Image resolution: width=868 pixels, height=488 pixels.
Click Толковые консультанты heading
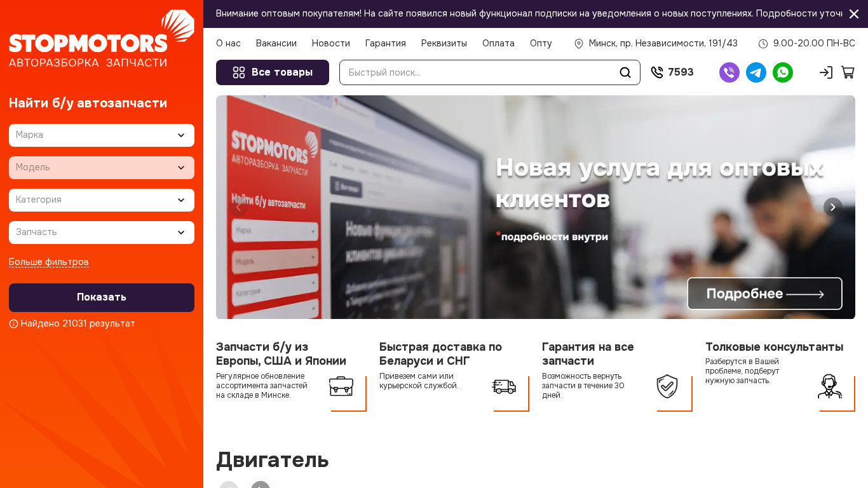(x=774, y=347)
